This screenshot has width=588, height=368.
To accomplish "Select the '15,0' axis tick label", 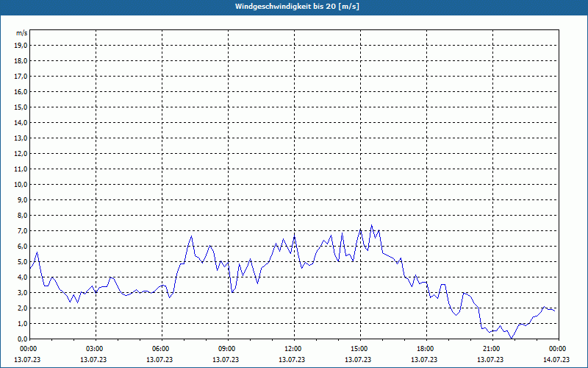I will click(x=21, y=107).
